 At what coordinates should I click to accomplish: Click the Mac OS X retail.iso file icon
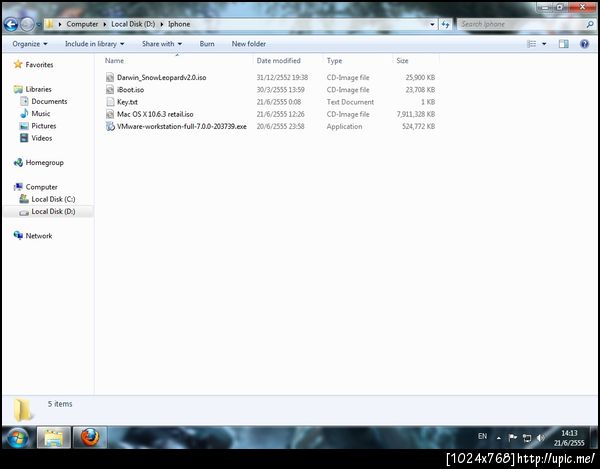(110, 114)
